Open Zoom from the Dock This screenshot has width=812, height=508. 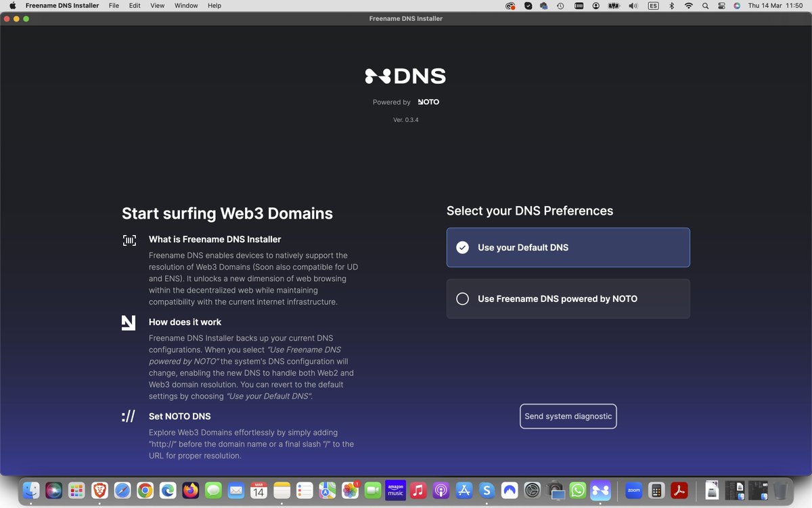[633, 490]
